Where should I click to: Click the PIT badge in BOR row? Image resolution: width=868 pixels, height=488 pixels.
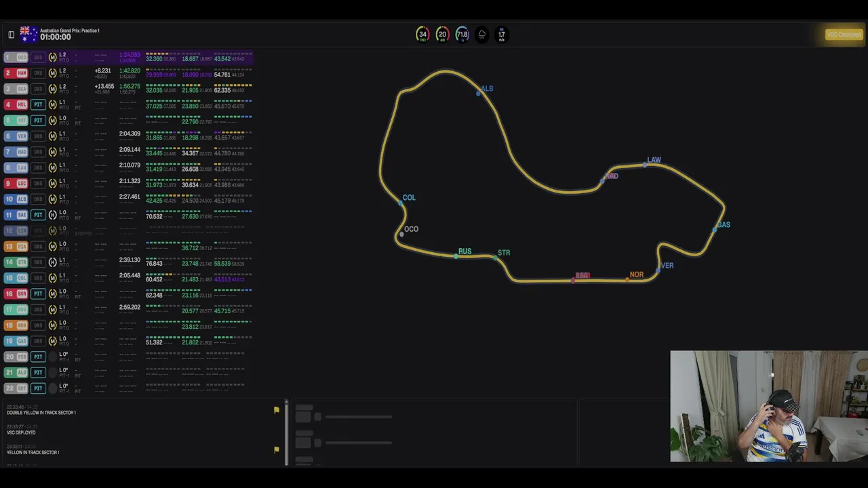point(38,293)
